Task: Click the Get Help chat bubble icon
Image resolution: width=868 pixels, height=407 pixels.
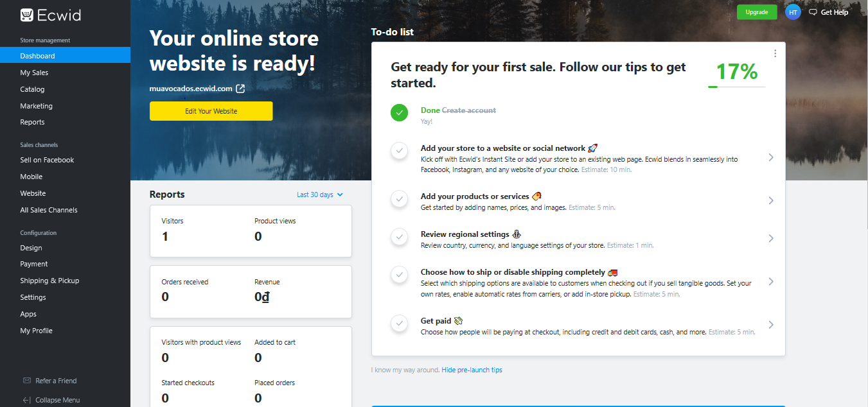Action: [813, 12]
